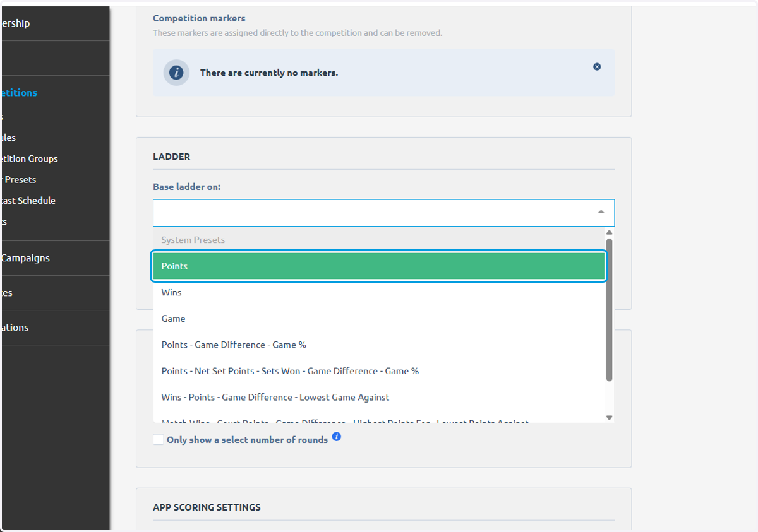This screenshot has height=532, width=758.
Task: Open Competition Groups in sidebar
Action: [29, 158]
